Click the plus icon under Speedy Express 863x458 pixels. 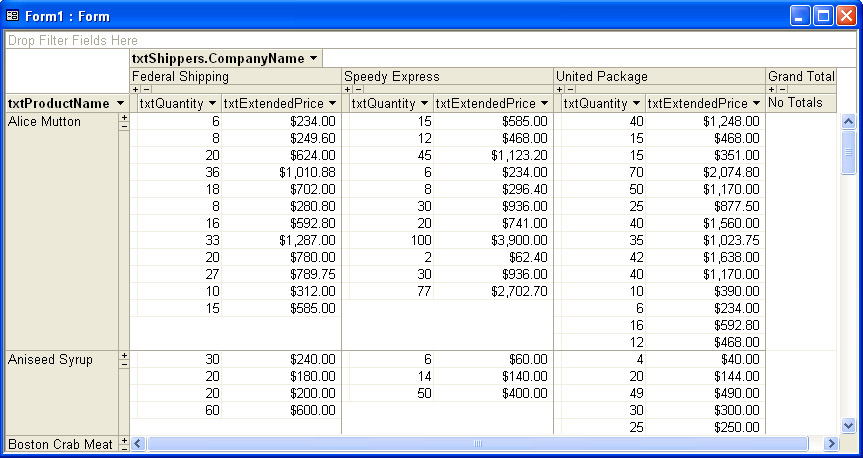[347, 90]
